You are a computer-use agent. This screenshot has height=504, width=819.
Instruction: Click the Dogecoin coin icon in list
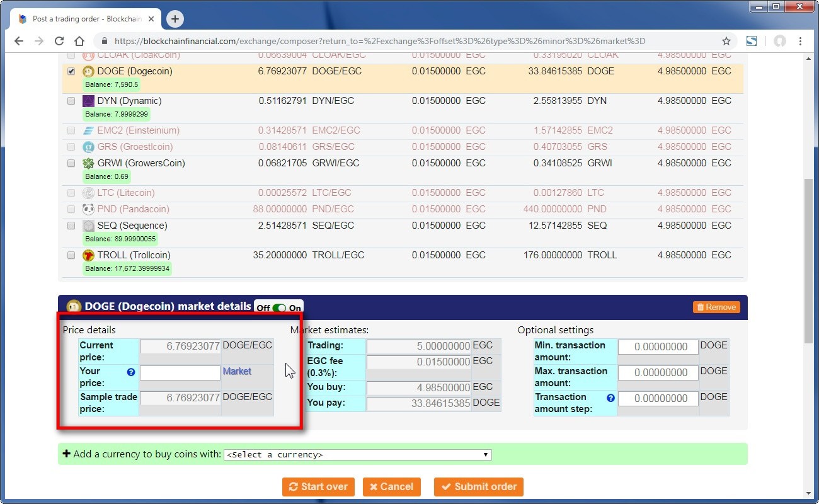click(89, 71)
